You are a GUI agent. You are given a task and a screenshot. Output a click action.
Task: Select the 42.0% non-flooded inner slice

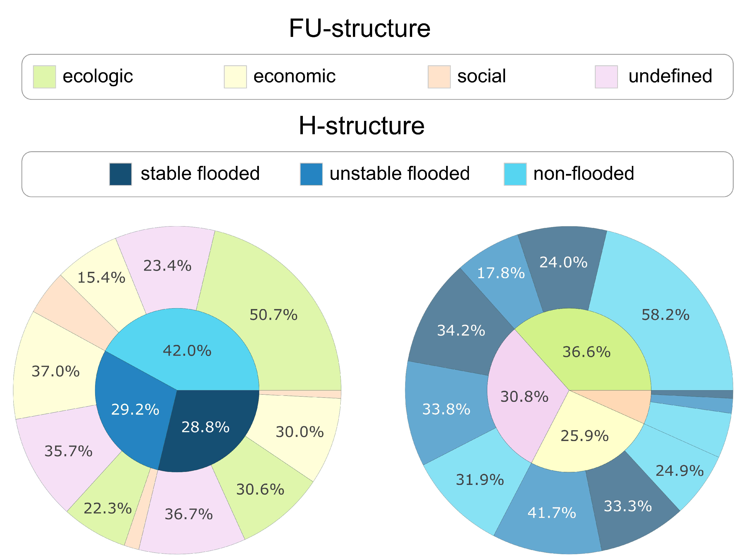pos(187,351)
